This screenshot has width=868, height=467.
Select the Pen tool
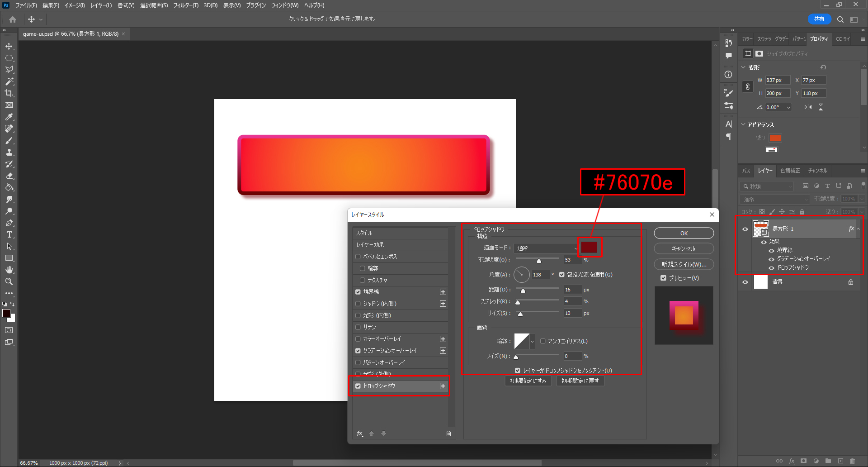click(9, 223)
